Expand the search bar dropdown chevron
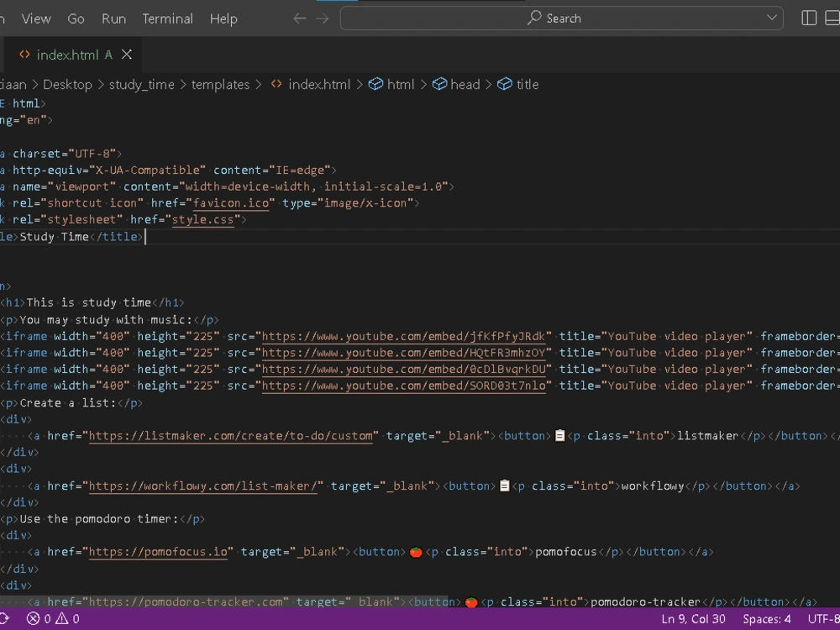This screenshot has height=630, width=840. click(771, 18)
